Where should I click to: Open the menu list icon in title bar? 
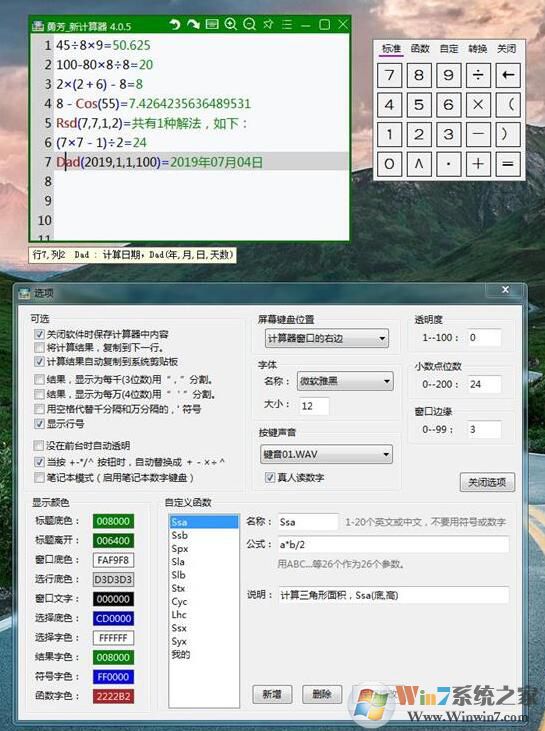[x=287, y=24]
